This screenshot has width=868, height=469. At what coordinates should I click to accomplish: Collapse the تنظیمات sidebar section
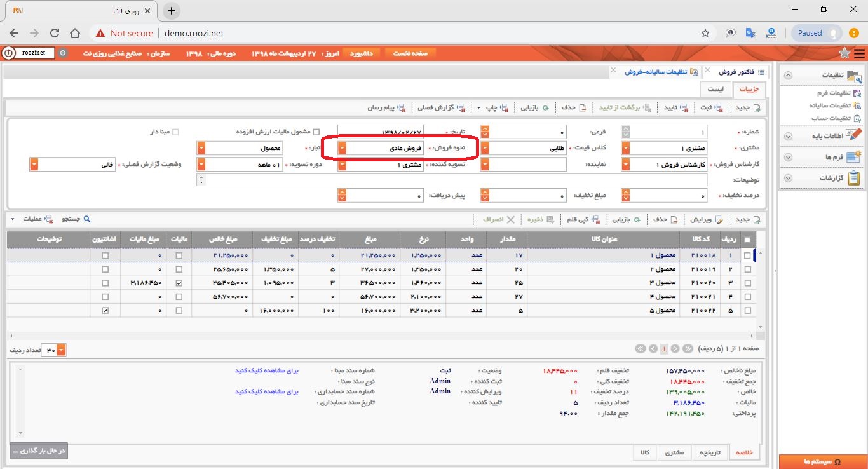click(x=789, y=75)
